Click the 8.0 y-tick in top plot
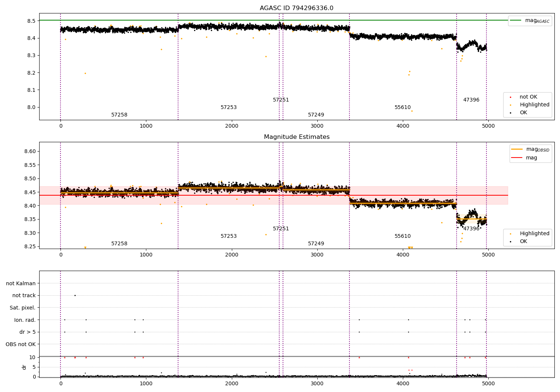Image resolution: width=560 pixels, height=392 pixels. (31, 108)
